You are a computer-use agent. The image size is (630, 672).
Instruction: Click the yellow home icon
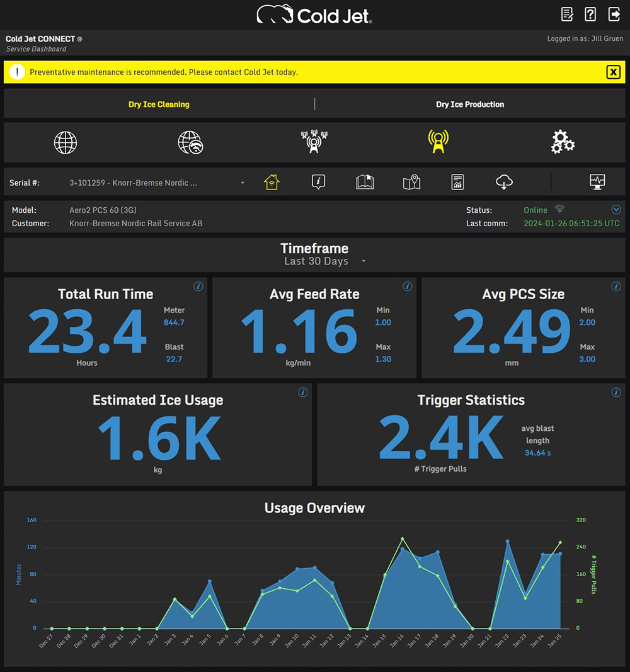tap(272, 182)
